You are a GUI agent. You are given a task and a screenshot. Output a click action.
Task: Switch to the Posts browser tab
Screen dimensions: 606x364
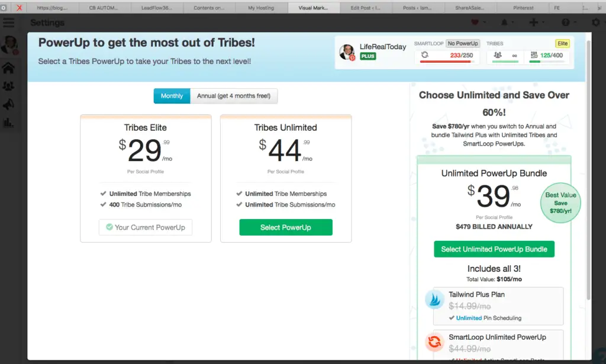coord(417,8)
